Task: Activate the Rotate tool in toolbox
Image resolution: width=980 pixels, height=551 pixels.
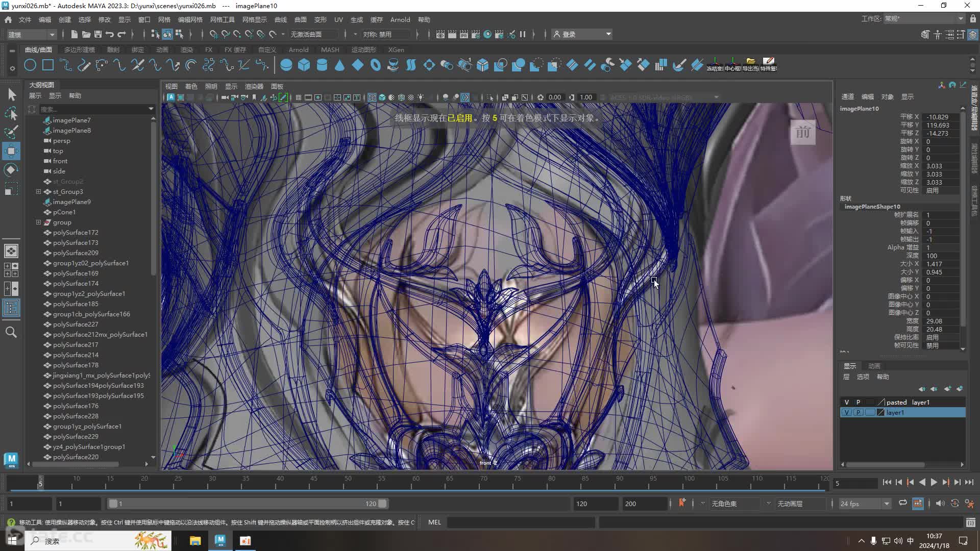Action: coord(11,170)
